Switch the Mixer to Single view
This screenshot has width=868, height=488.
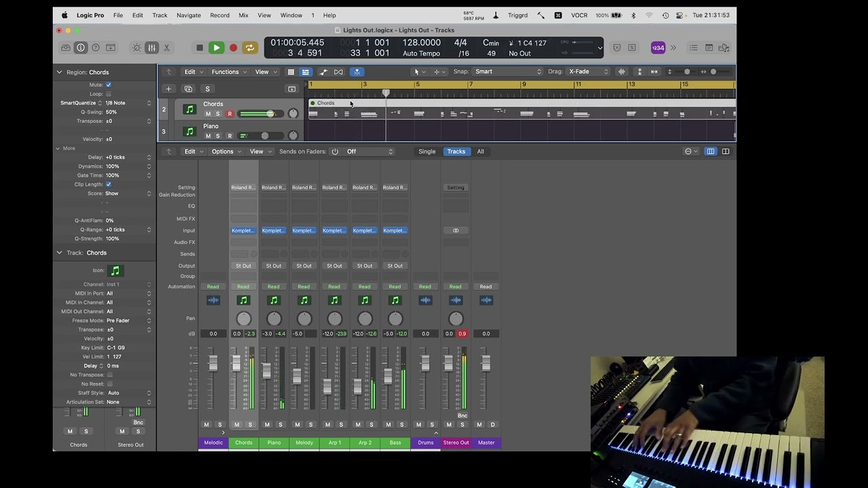(427, 152)
